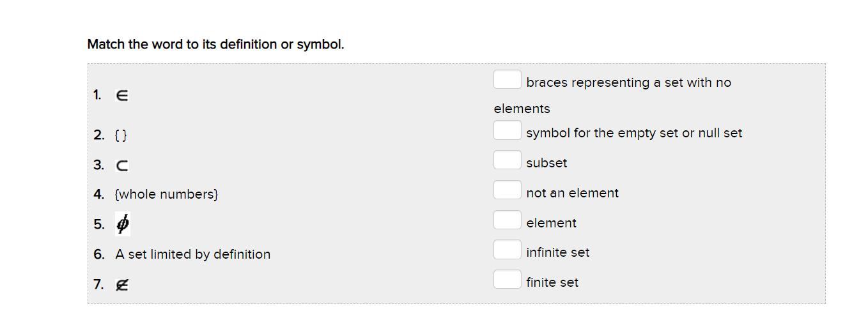Click the answer box next to 'subset'

click(507, 160)
